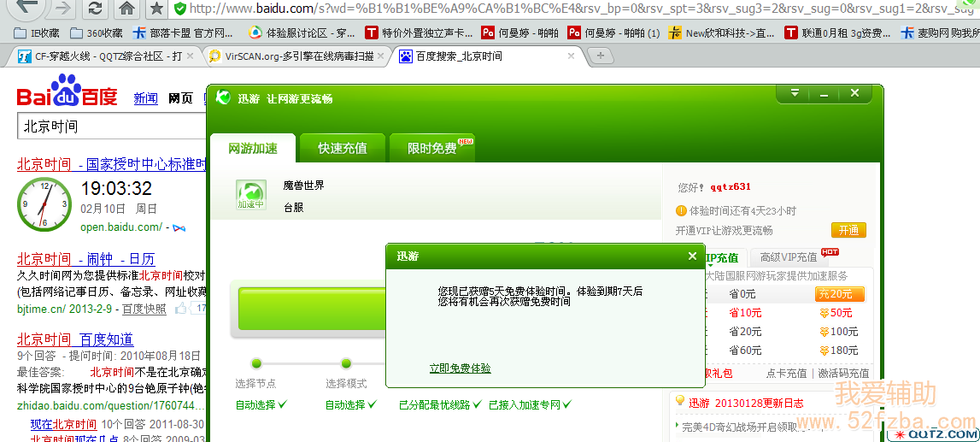Open the 北京时间 - 国家授时中心 result
This screenshot has height=442, width=980.
coord(112,164)
